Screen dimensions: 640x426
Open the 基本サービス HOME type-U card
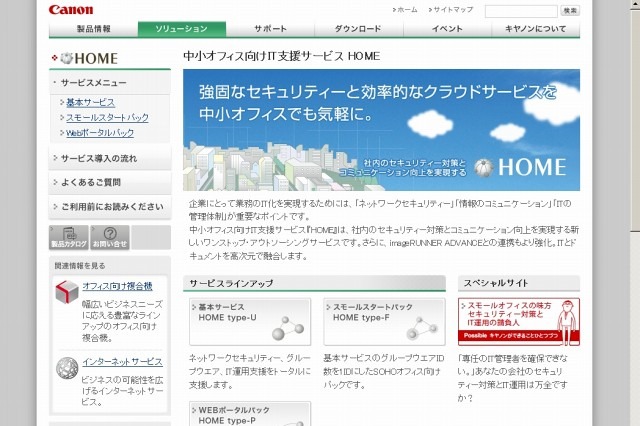pos(250,322)
